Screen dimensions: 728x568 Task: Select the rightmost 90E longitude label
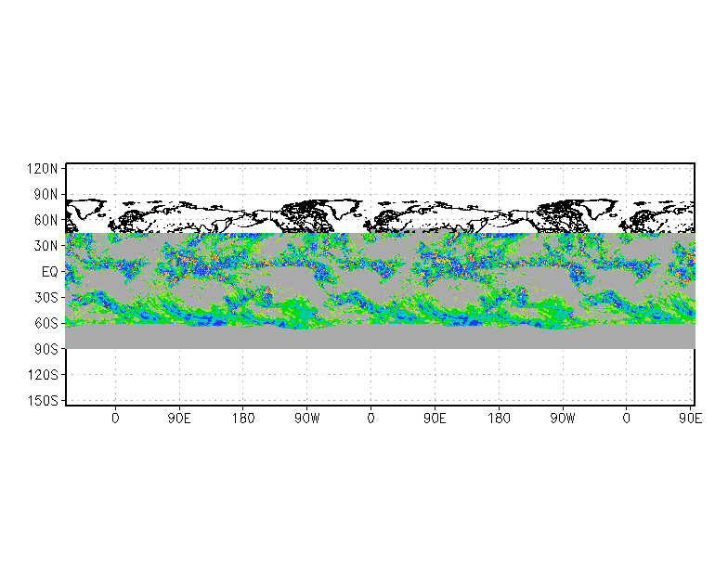coord(690,419)
